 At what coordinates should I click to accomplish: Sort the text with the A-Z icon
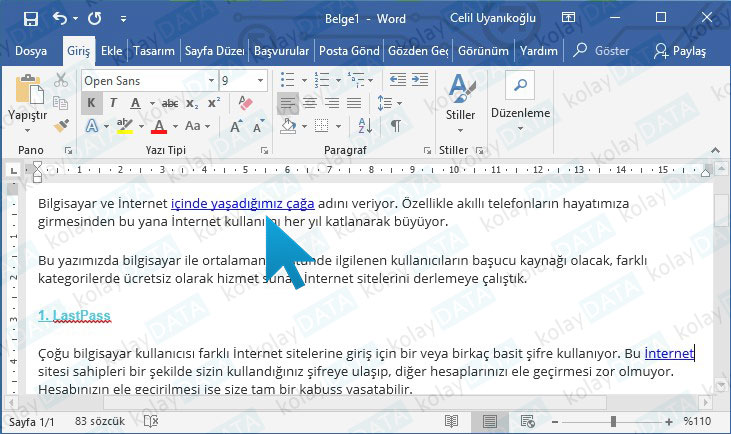(x=365, y=126)
